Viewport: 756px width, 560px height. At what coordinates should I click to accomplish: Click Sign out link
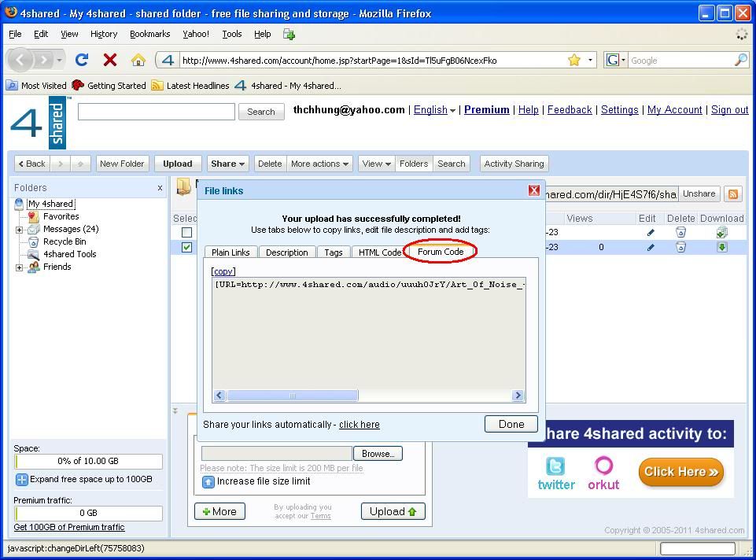click(x=729, y=110)
